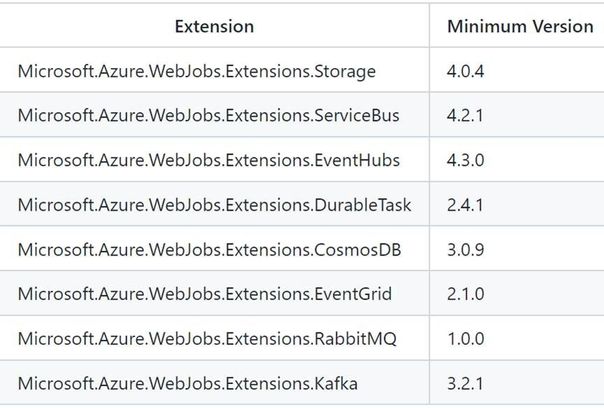Select the Microsoft.Azure.WebJobs.Extensions.ServiceBus extension name
The width and height of the screenshot is (604, 408).
click(208, 115)
